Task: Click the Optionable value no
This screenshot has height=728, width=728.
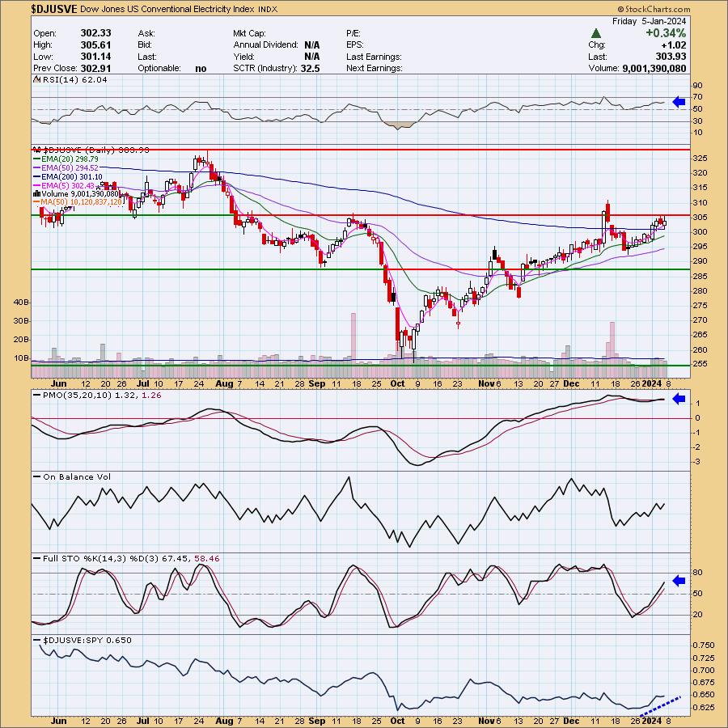Action: pyautogui.click(x=201, y=68)
